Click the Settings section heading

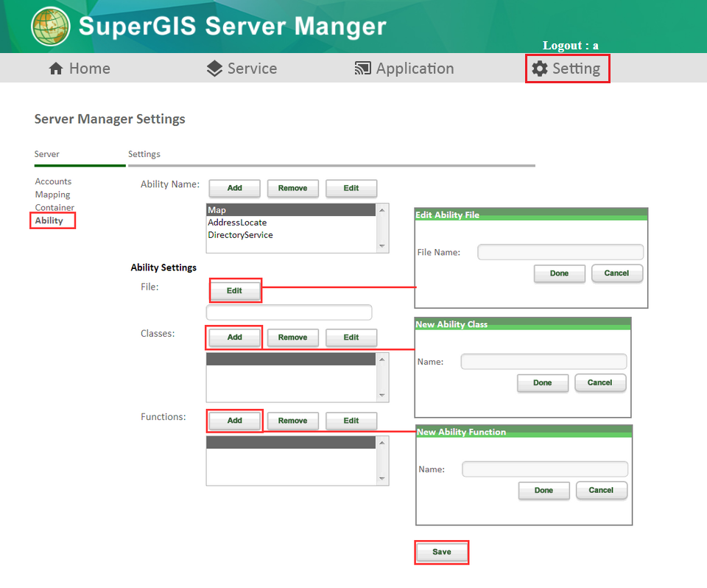pyautogui.click(x=144, y=154)
